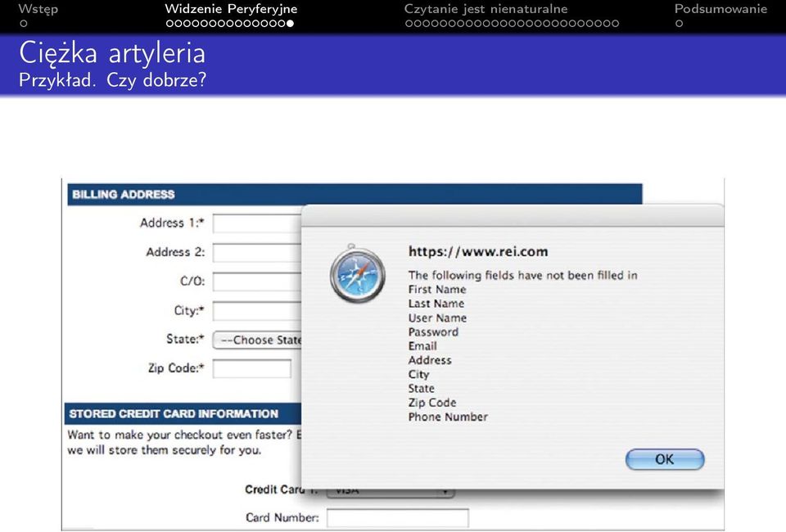
Task: Click the 'State:*' form label
Action: [186, 339]
